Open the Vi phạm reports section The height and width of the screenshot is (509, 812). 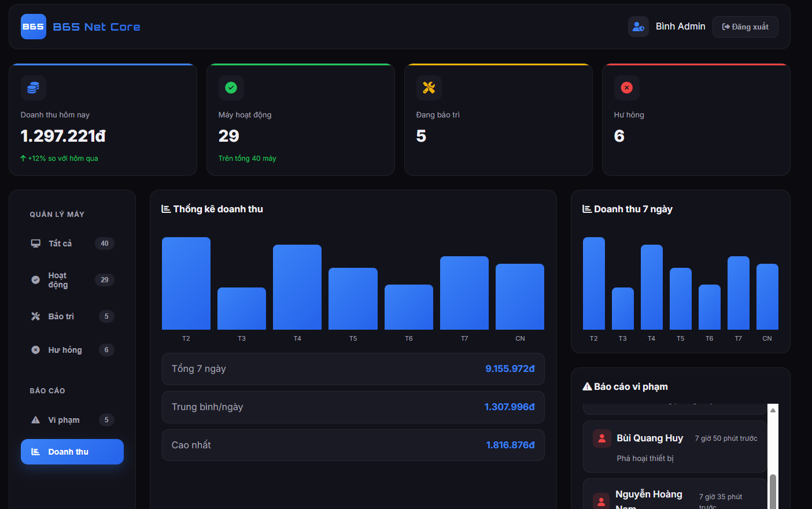click(x=72, y=420)
